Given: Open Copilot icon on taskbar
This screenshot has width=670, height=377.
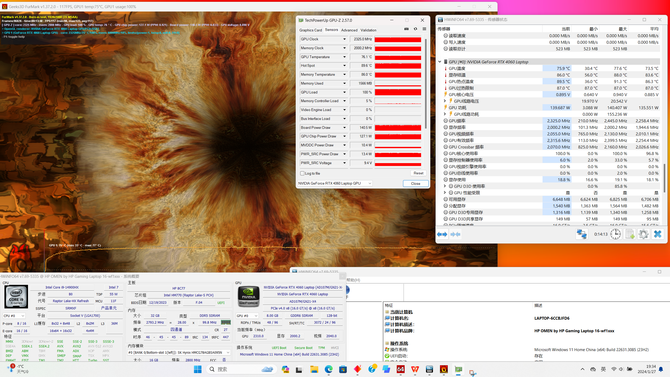Looking at the screenshot, I should coord(285,369).
